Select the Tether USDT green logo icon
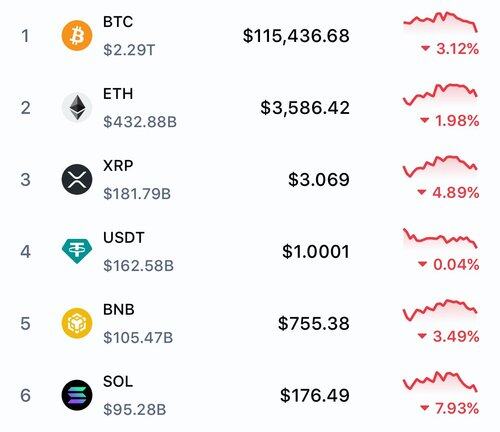This screenshot has height=432, width=500. tap(77, 251)
